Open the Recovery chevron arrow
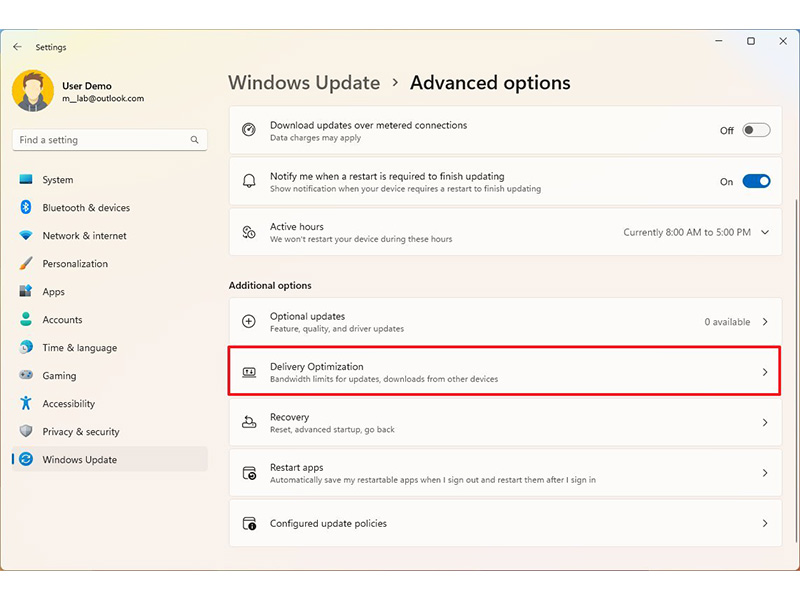 (765, 422)
